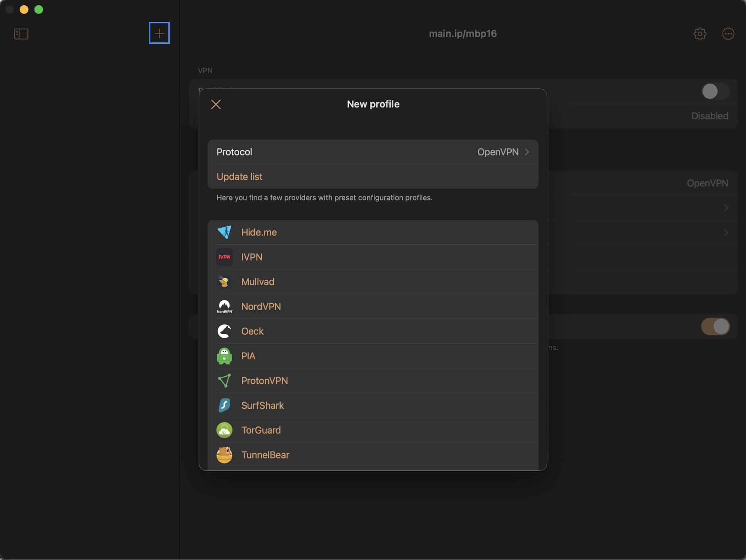Open the settings gear icon

(700, 34)
